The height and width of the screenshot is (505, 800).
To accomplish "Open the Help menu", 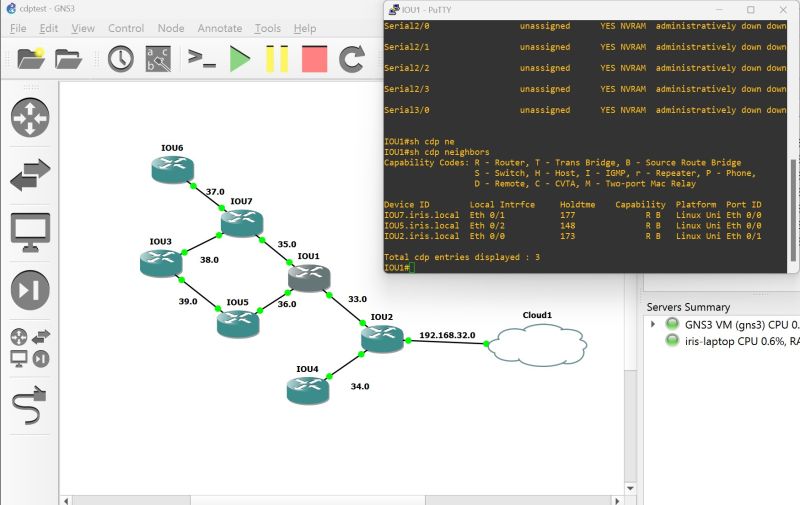I will tap(305, 29).
